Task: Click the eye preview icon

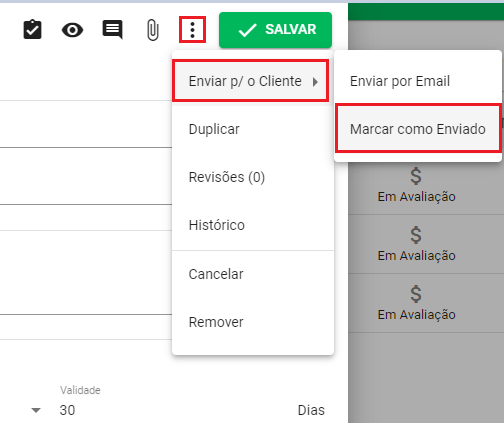Action: 72,30
